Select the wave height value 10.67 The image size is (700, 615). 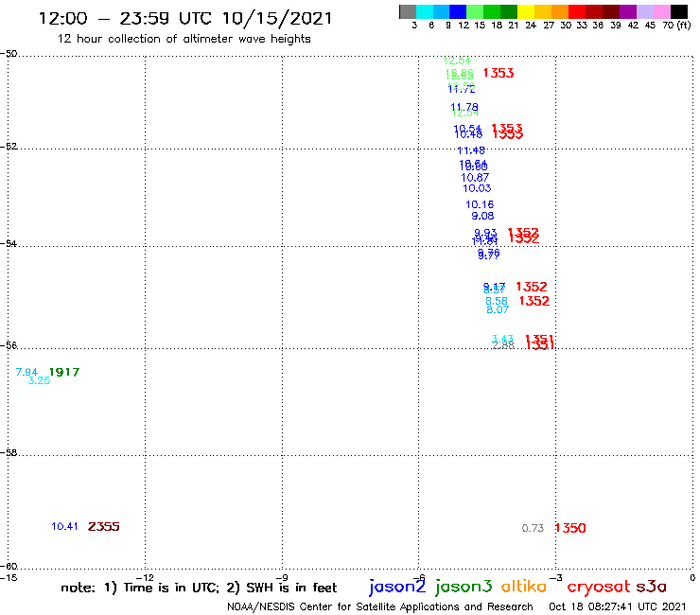tap(475, 178)
